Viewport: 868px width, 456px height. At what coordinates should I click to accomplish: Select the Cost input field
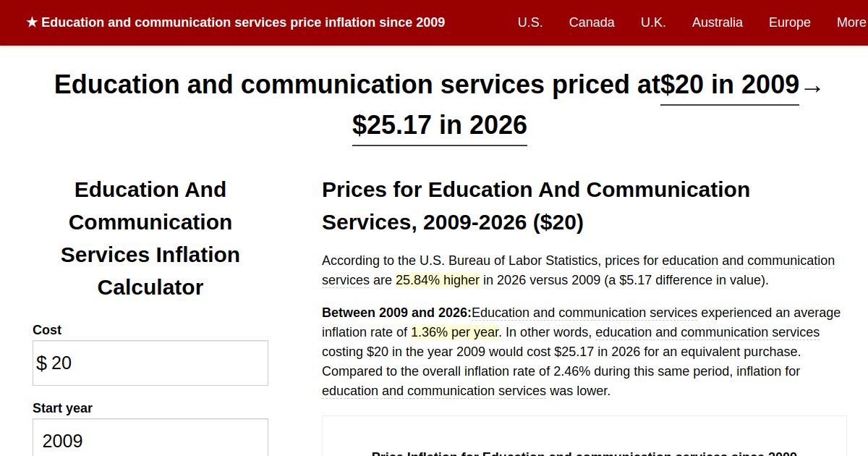(x=150, y=363)
